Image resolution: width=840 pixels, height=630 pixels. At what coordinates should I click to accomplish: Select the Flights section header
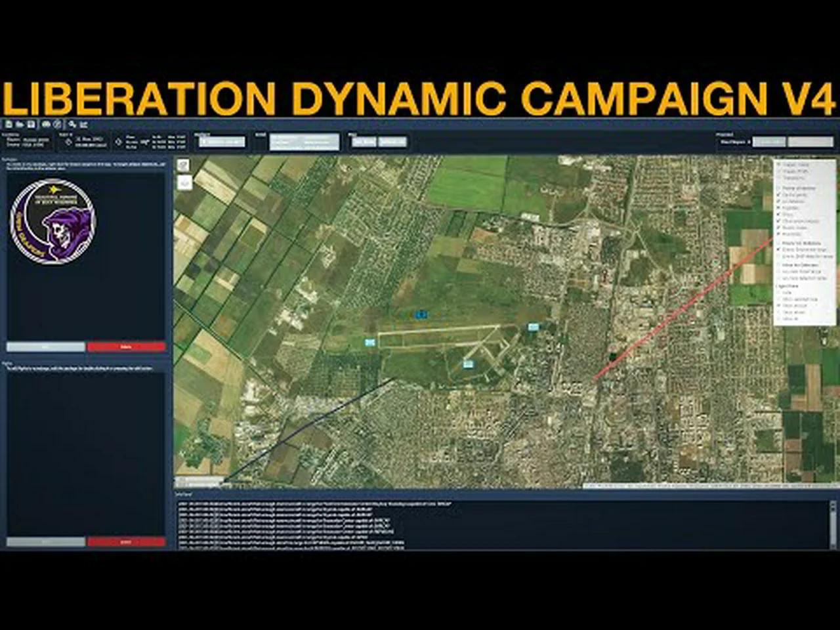pos(8,363)
